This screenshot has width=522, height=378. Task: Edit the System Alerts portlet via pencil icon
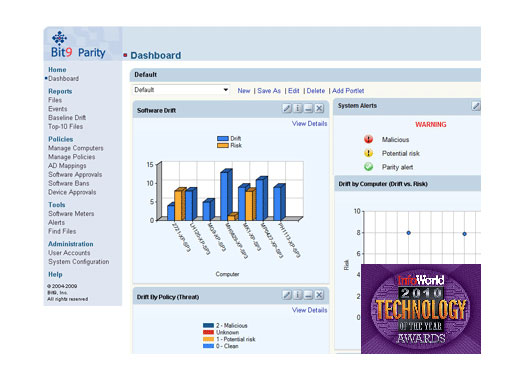coord(476,106)
